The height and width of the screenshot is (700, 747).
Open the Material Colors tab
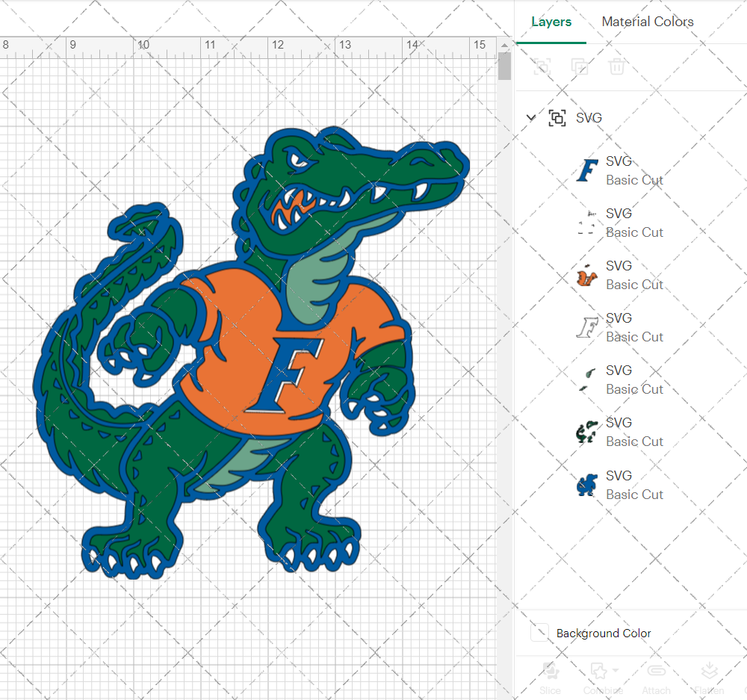[x=648, y=22]
